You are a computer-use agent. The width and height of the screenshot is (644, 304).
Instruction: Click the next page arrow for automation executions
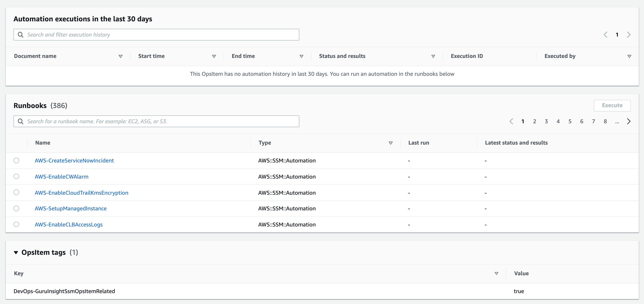point(629,35)
